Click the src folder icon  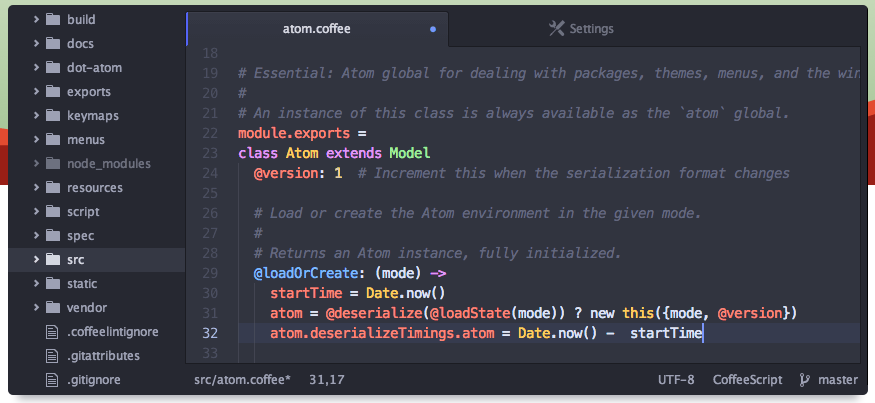(52, 260)
